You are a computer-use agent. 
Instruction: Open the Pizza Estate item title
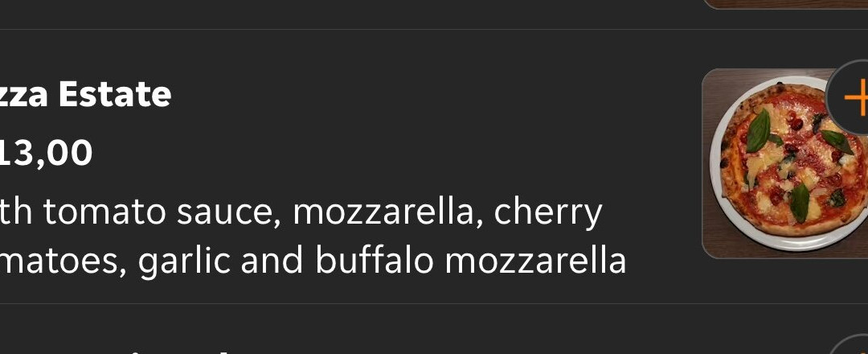[x=86, y=95]
